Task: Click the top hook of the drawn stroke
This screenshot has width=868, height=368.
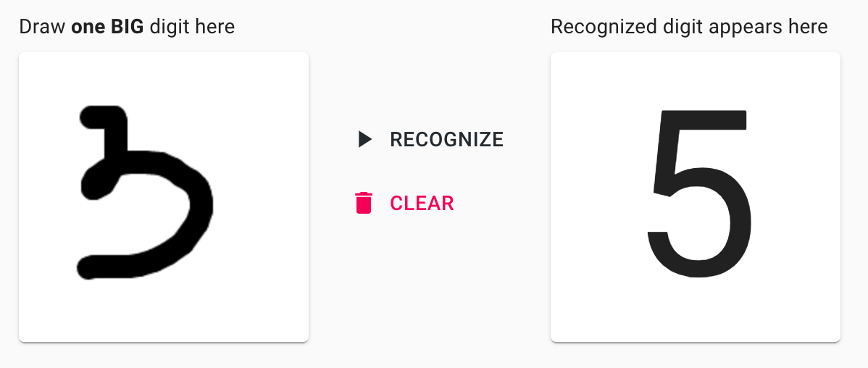Action: (x=105, y=118)
